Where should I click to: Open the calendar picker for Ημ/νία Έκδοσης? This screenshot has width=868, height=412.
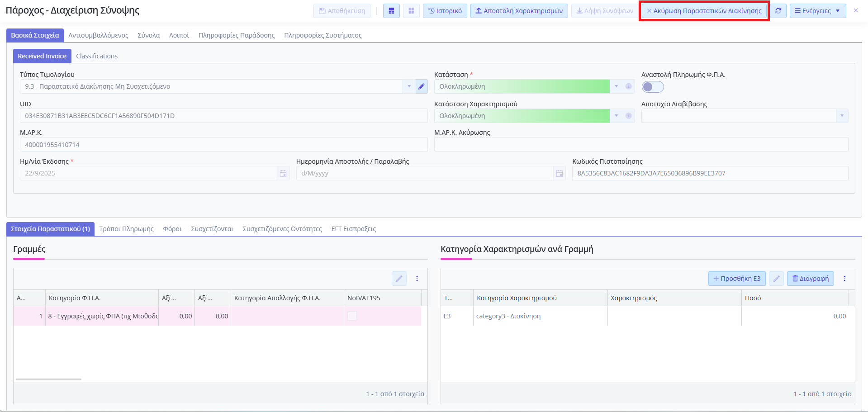coord(283,174)
